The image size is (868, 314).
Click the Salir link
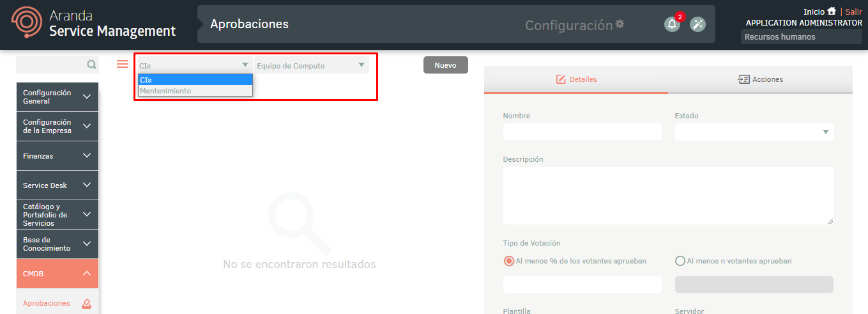coord(853,12)
